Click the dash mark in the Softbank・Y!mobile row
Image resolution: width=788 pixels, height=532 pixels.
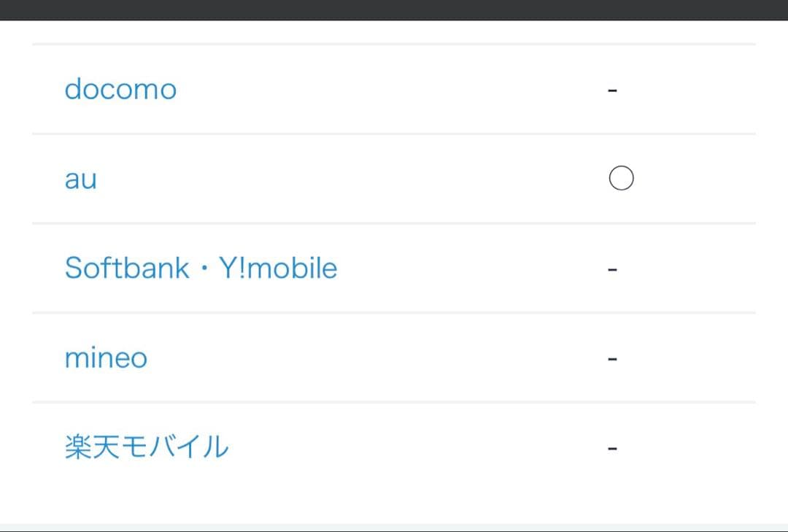click(613, 270)
